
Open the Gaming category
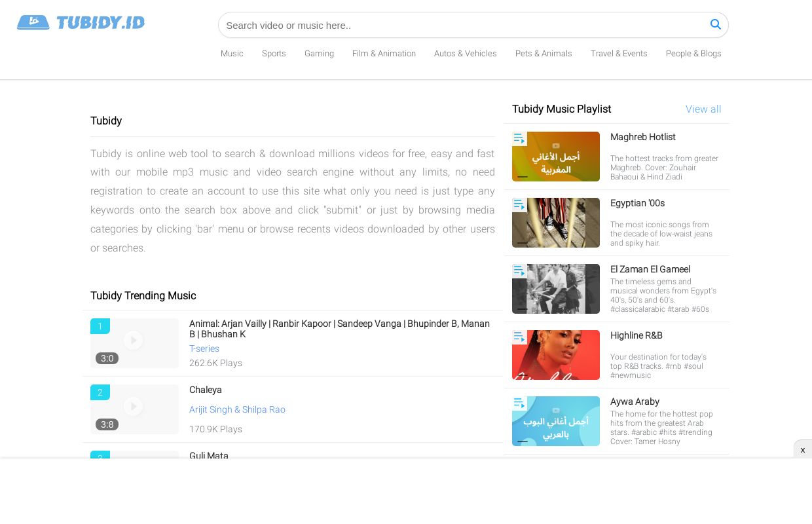click(319, 53)
